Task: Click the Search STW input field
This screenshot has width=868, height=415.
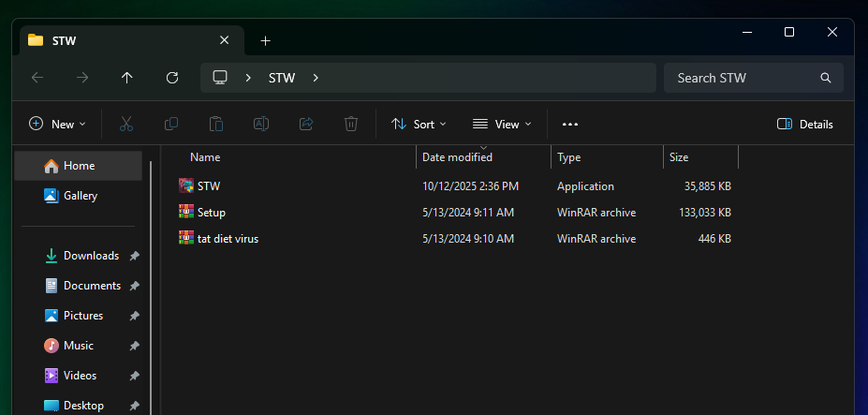Action: (744, 78)
